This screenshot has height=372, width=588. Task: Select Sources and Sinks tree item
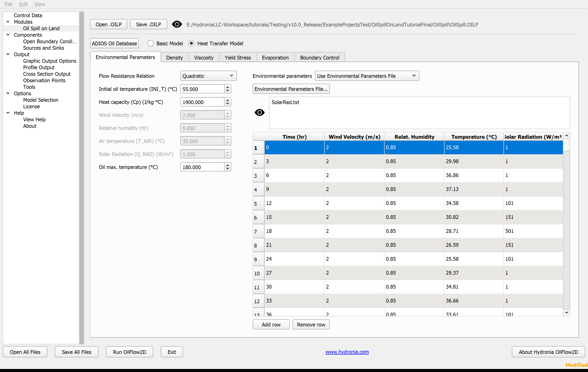tap(43, 48)
